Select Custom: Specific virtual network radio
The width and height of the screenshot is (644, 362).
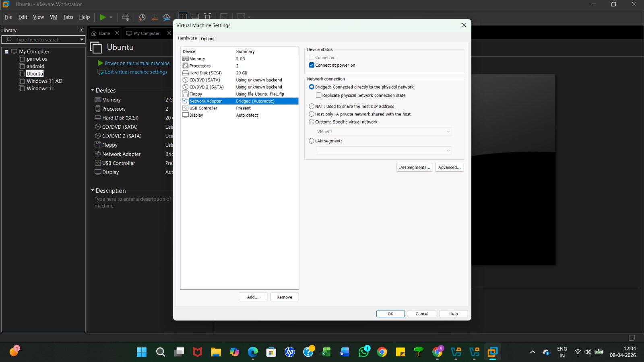point(312,121)
